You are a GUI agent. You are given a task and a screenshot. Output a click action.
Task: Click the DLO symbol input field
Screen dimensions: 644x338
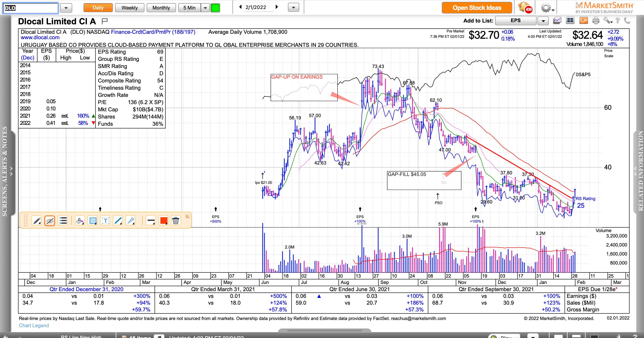coord(31,8)
